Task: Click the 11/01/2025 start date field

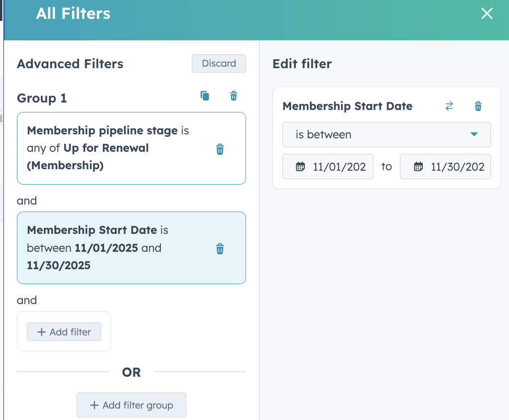Action: pyautogui.click(x=339, y=167)
